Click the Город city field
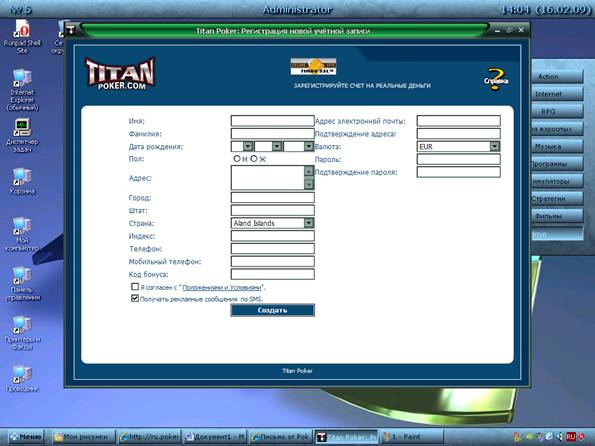Viewport: 595px width, 446px height. pyautogui.click(x=272, y=197)
